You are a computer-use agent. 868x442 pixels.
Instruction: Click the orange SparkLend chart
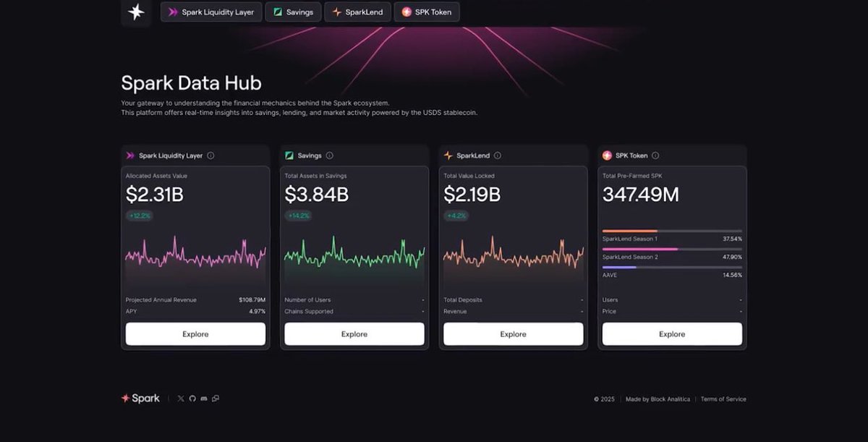coord(513,259)
